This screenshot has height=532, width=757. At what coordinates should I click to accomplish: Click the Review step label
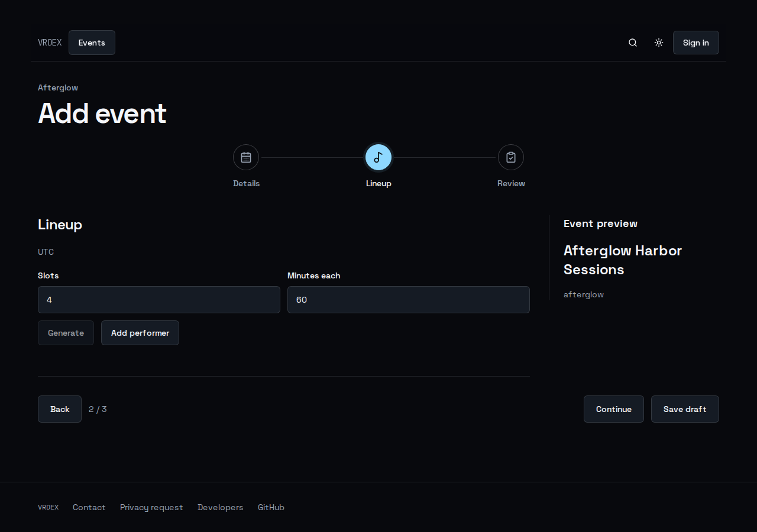click(511, 183)
